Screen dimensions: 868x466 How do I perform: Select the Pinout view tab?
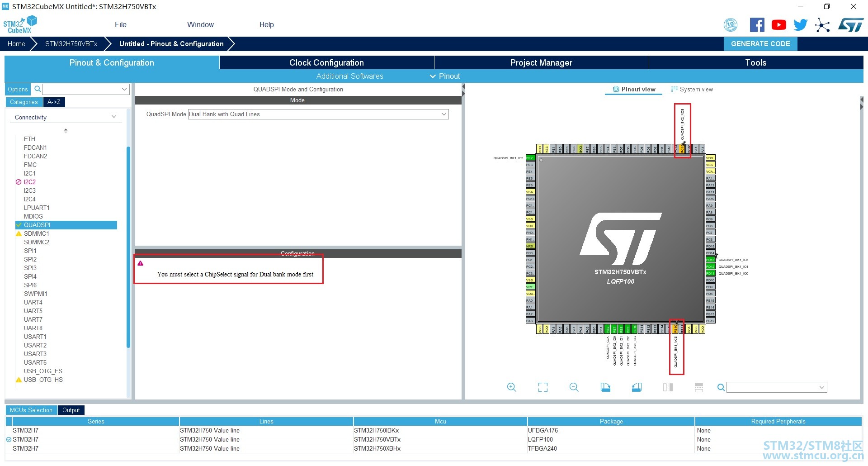634,90
